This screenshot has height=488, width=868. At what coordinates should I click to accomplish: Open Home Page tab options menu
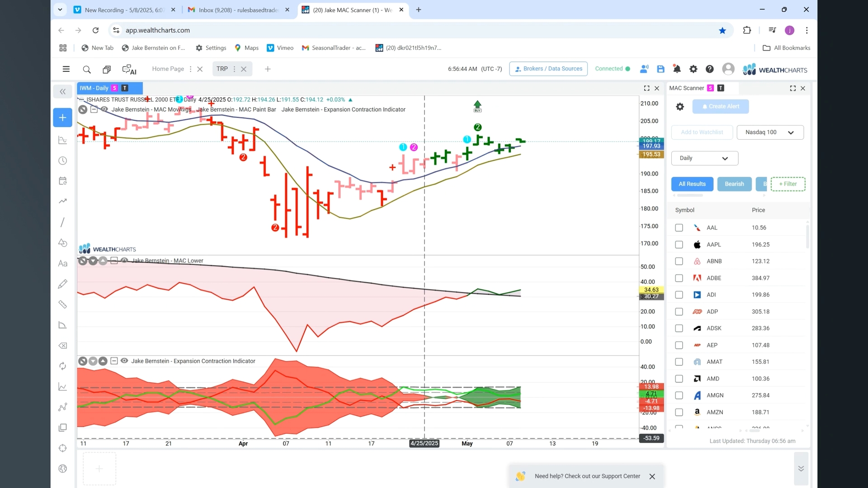click(x=190, y=69)
